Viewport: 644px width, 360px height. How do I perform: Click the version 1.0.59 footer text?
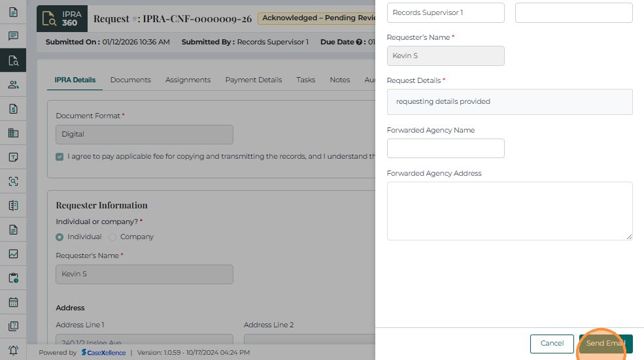[194, 353]
